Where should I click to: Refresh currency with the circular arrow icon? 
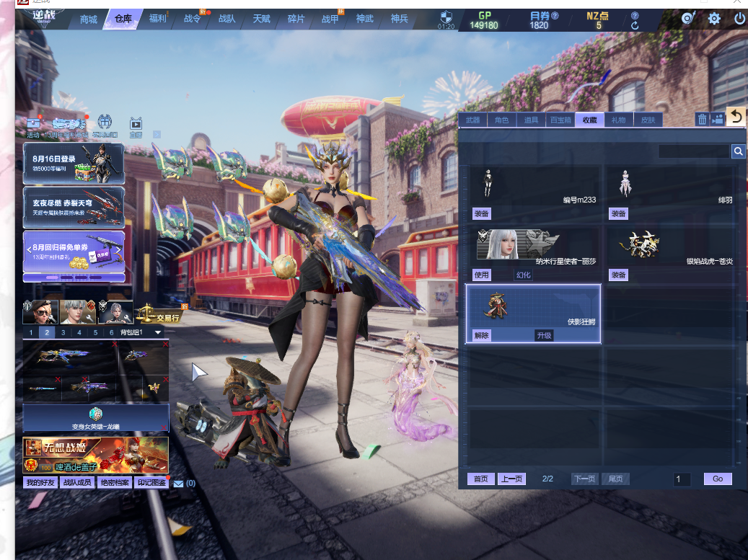point(635,25)
